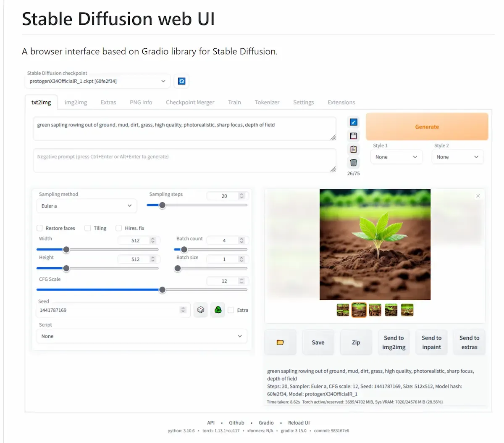The width and height of the screenshot is (504, 443).
Task: Open the Sampling method dropdown
Action: pos(87,206)
